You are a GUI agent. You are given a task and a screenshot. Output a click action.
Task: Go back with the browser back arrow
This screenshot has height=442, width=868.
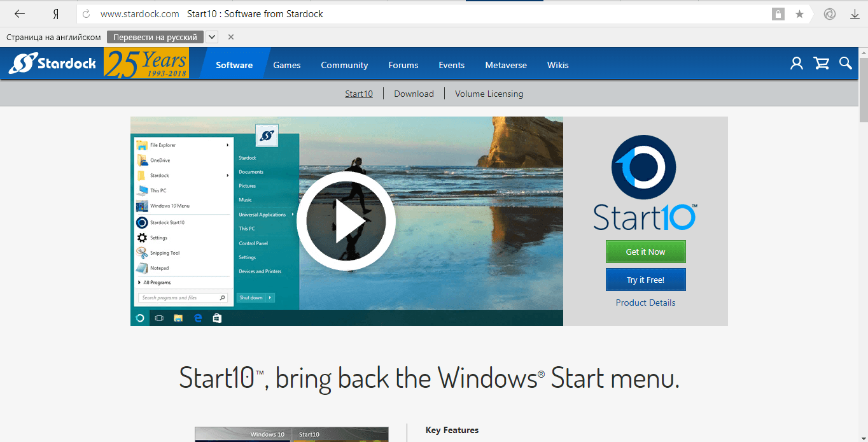point(20,13)
